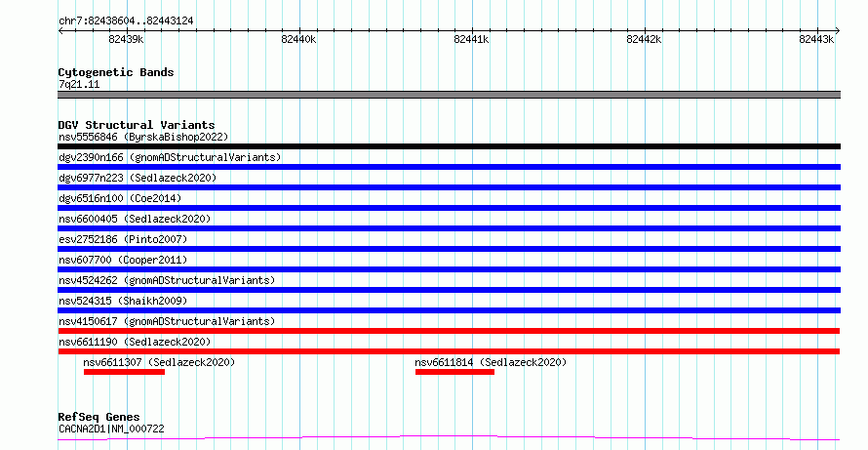This screenshot has width=868, height=450.
Task: Click the RefSeq Genes track title
Action: pos(99,418)
